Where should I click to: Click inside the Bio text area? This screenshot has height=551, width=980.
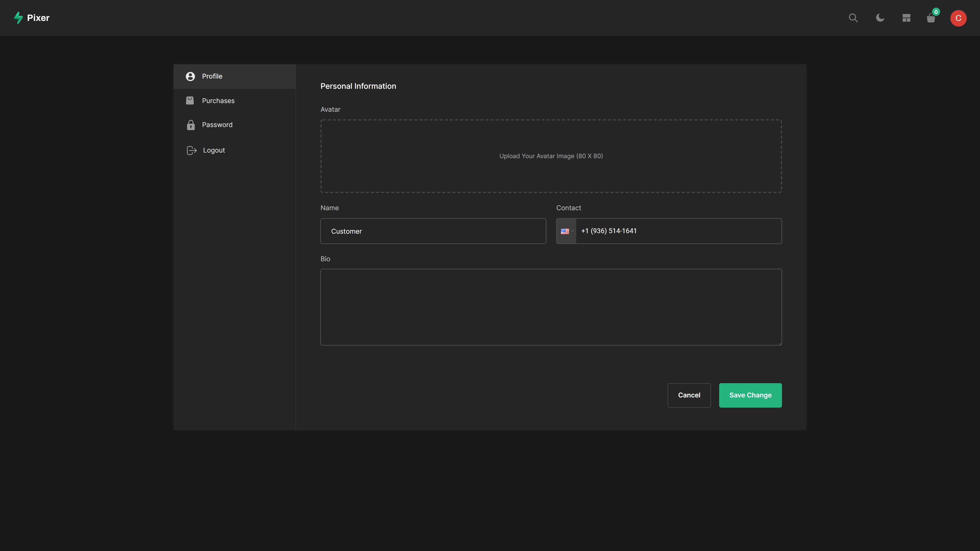(x=550, y=307)
